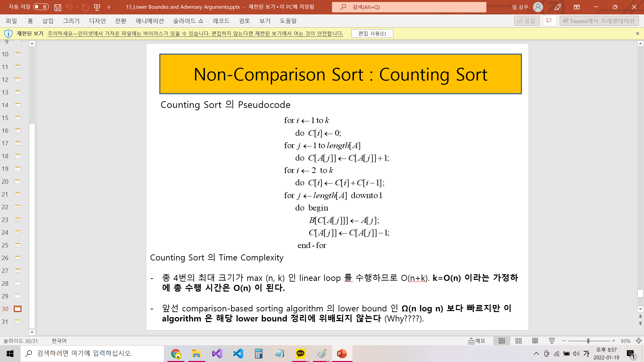Start the slide show from the status bar
Screen dimensions: 644x362
click(552, 341)
